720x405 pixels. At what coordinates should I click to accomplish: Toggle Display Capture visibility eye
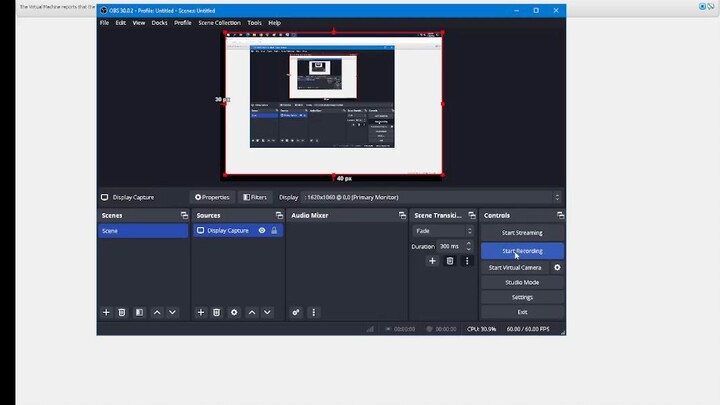coord(262,231)
